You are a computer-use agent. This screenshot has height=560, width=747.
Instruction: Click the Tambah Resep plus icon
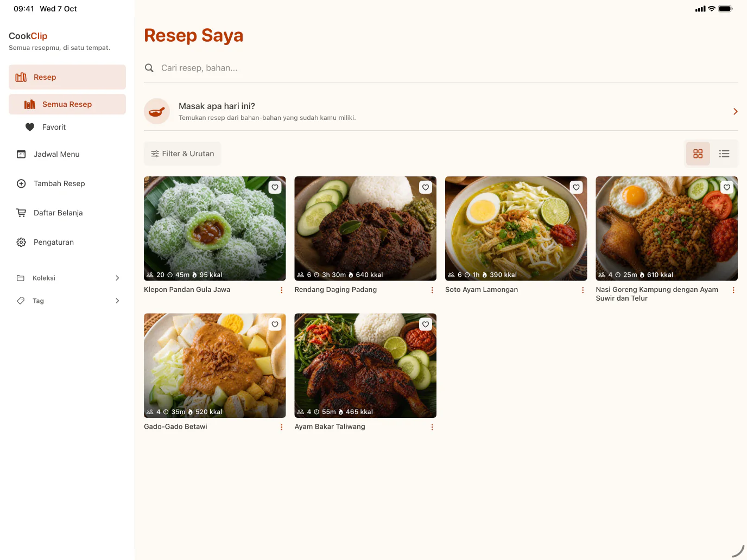[x=21, y=183]
